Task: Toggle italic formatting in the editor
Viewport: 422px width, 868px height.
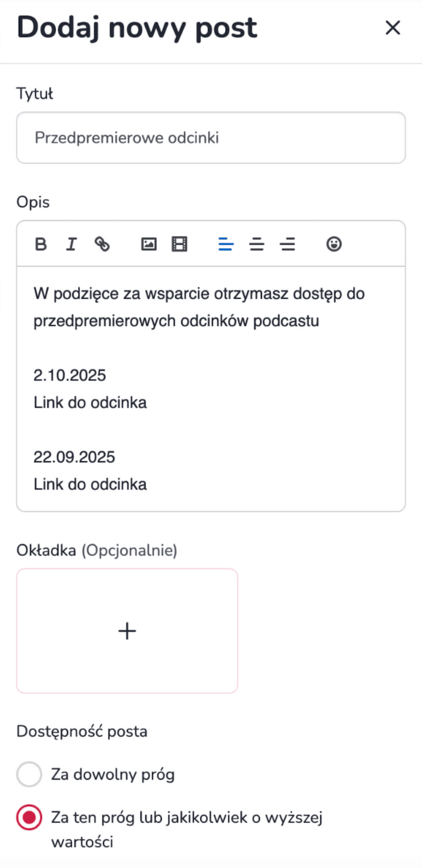Action: pyautogui.click(x=71, y=244)
